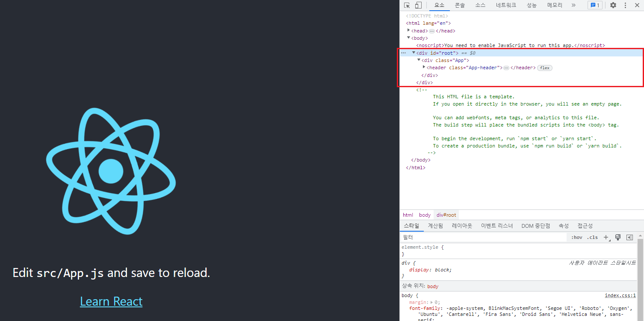Toggle the device toolbar icon
Screen dimensions: 644x321
click(x=418, y=5)
